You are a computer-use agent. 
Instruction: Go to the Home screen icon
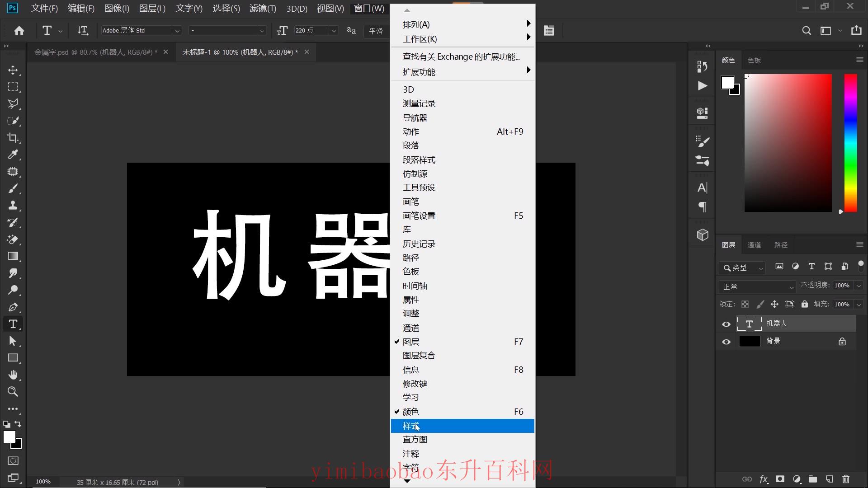click(x=19, y=30)
